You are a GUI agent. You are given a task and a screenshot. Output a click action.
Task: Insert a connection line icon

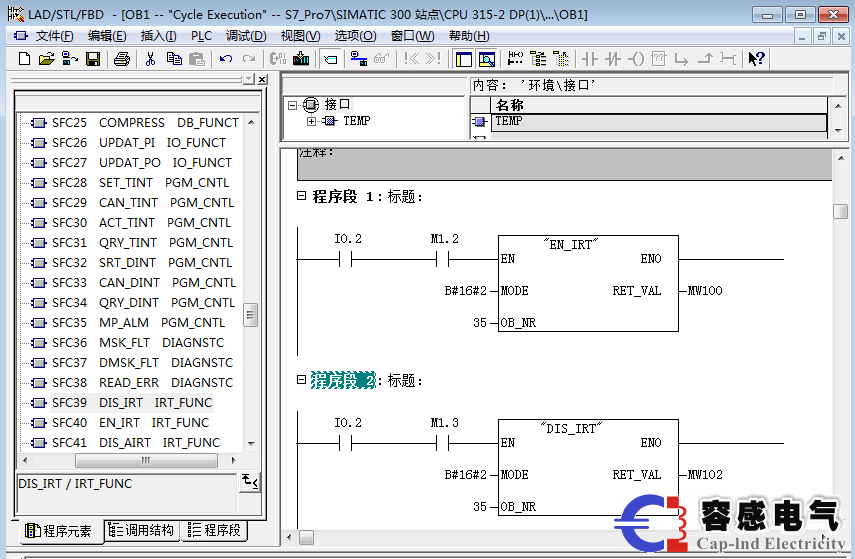[727, 59]
